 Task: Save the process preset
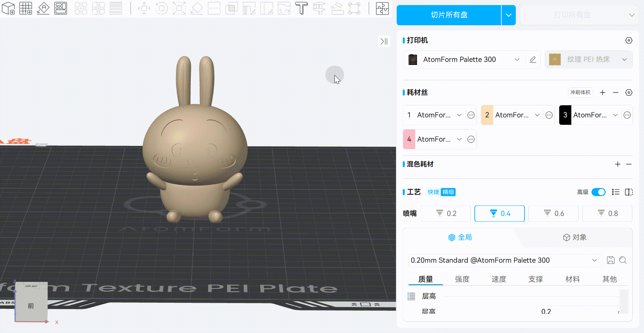coord(611,260)
